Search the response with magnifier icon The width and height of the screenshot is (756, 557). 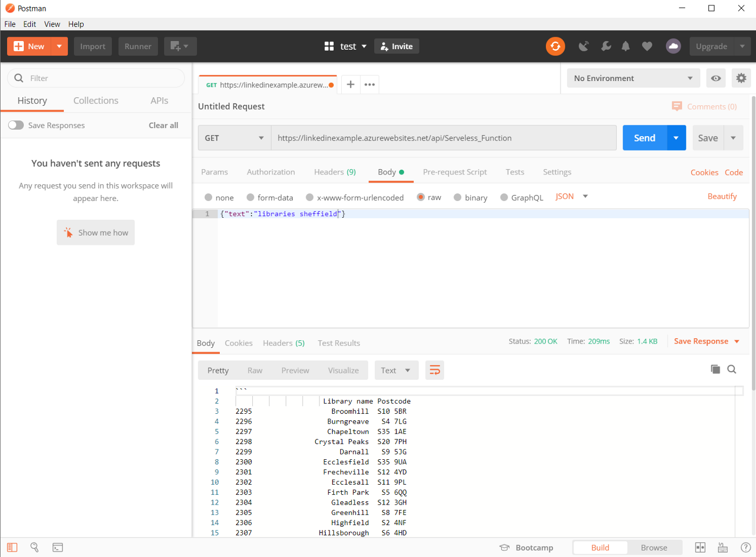732,370
